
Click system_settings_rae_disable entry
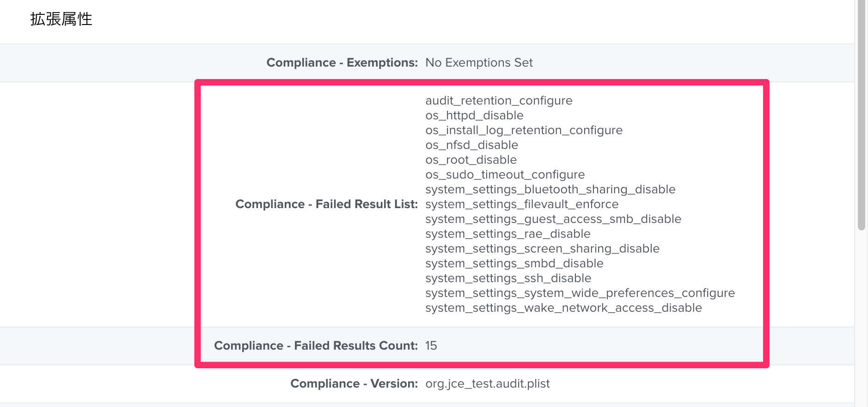tap(508, 234)
